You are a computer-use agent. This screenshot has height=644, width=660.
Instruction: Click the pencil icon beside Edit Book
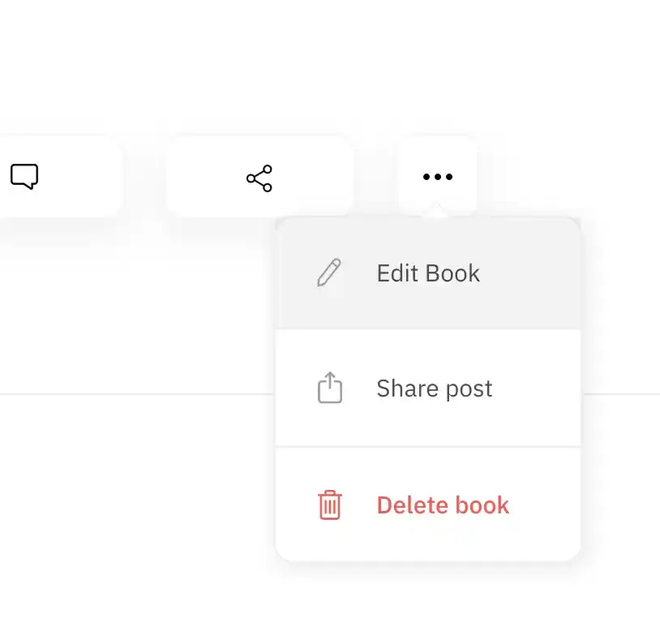[329, 273]
